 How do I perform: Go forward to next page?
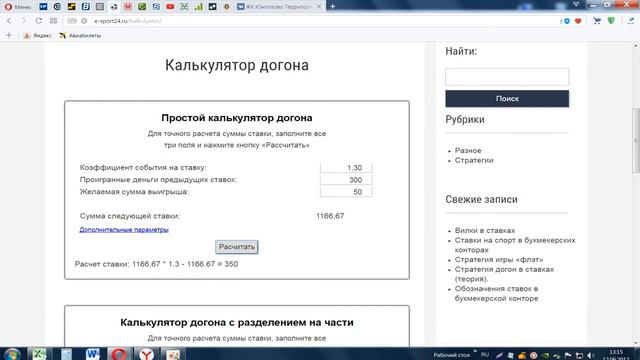pyautogui.click(x=24, y=21)
